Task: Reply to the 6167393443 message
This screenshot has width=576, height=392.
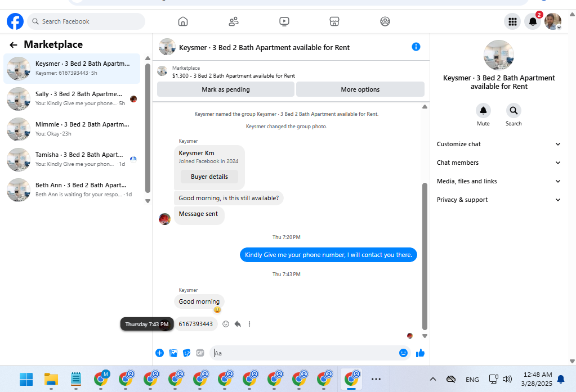Action: [238, 324]
